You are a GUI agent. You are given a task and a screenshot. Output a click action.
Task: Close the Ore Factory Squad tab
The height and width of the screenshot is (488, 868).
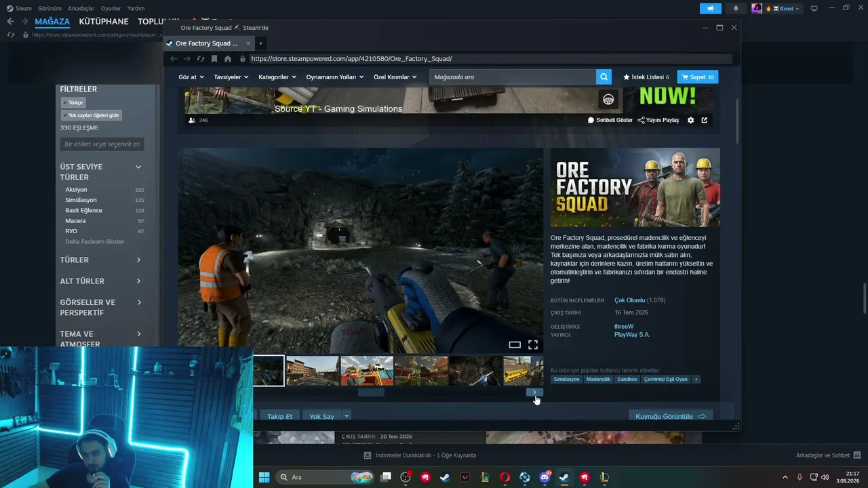pos(248,43)
